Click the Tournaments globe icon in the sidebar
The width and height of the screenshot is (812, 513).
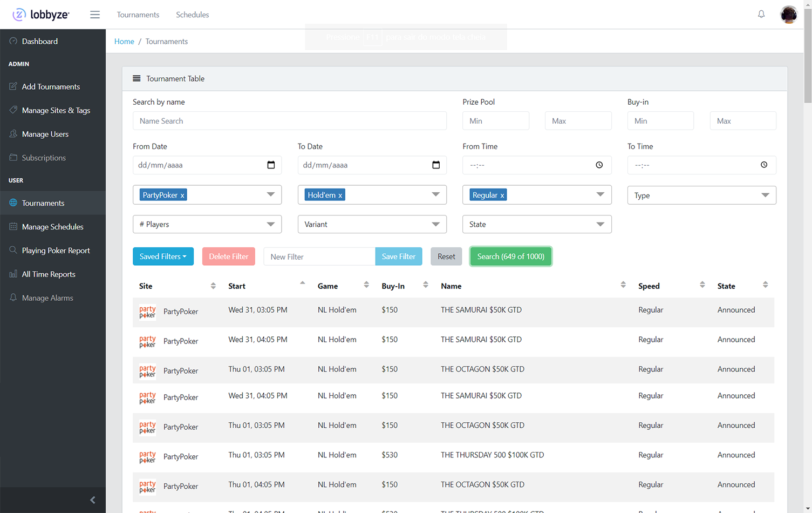pos(13,203)
